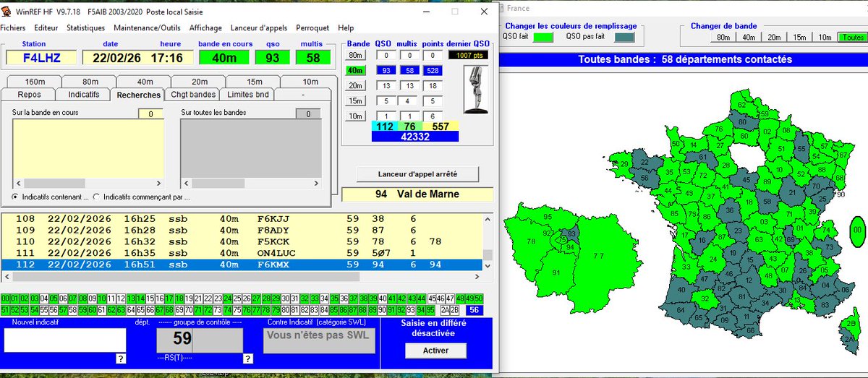Click in the Nouvel indicatif input field
868x378 pixels.
(x=64, y=339)
